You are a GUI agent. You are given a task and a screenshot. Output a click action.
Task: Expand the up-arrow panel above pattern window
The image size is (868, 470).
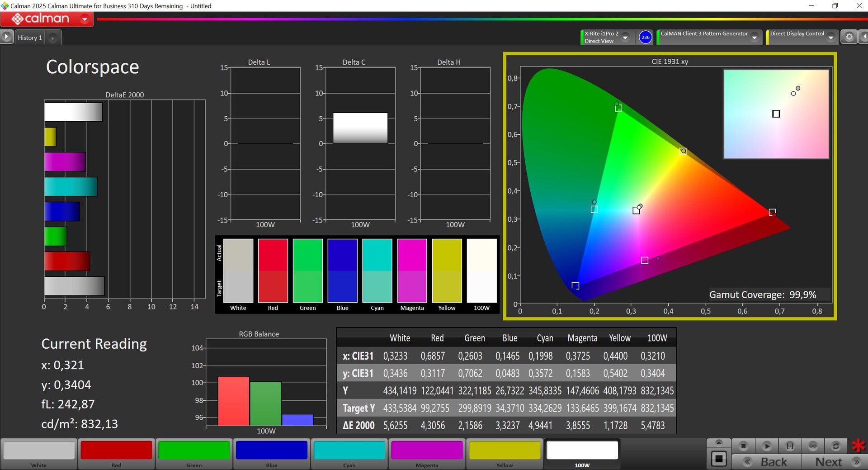719,442
